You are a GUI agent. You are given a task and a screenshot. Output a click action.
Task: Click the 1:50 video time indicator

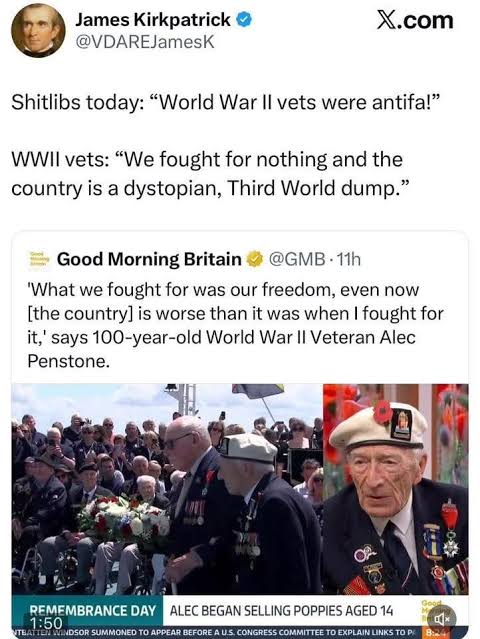pyautogui.click(x=45, y=623)
